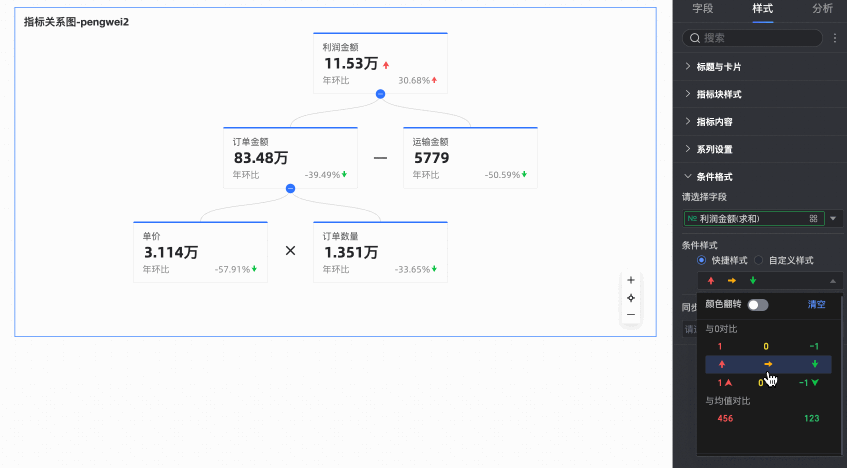Select the 单价 metric card
This screenshot has height=468, width=847.
pyautogui.click(x=200, y=252)
